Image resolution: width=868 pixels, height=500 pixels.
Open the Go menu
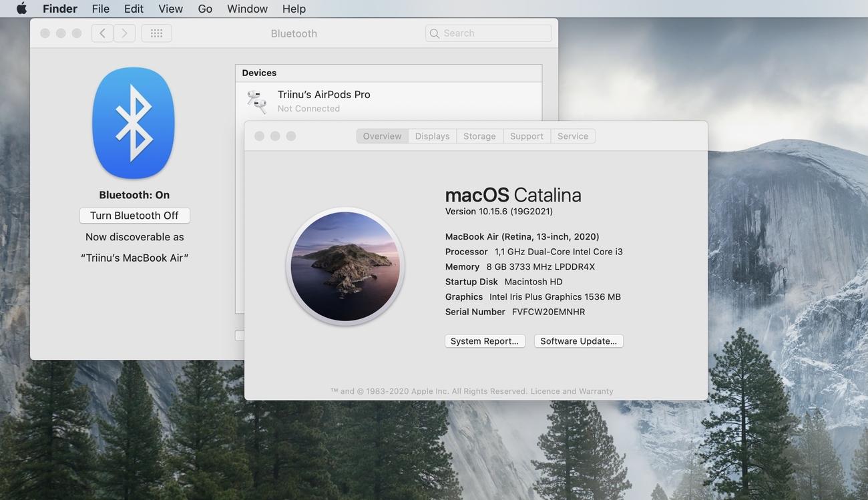[205, 9]
